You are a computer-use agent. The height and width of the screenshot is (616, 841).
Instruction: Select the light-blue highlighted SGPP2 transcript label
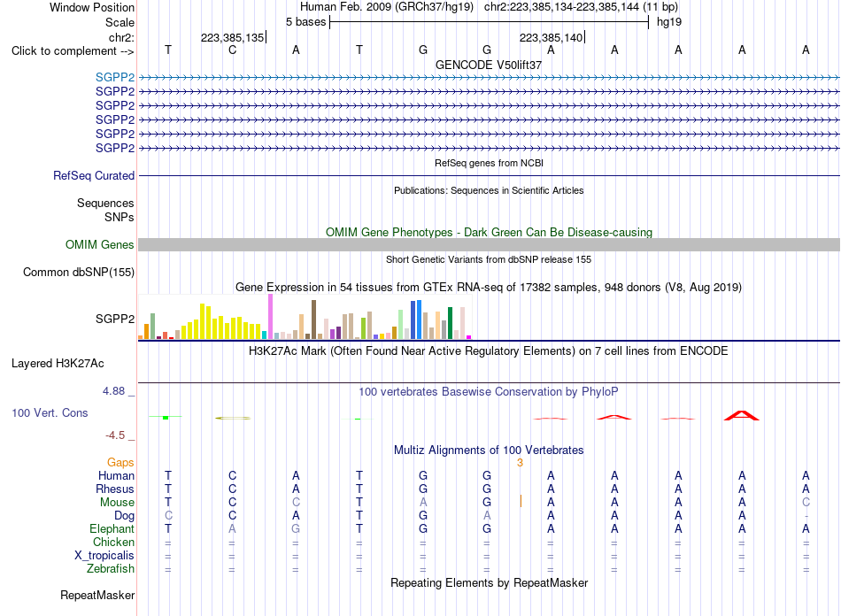[x=115, y=77]
